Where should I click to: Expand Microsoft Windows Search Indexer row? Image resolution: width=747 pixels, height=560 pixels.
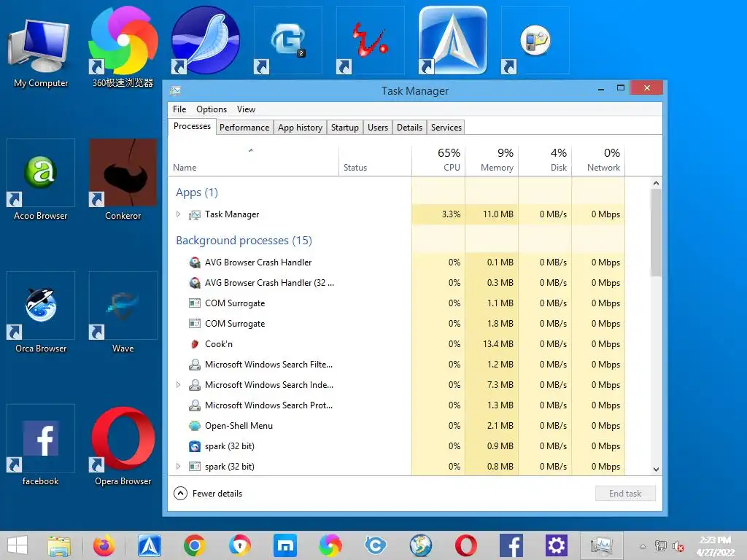point(178,385)
